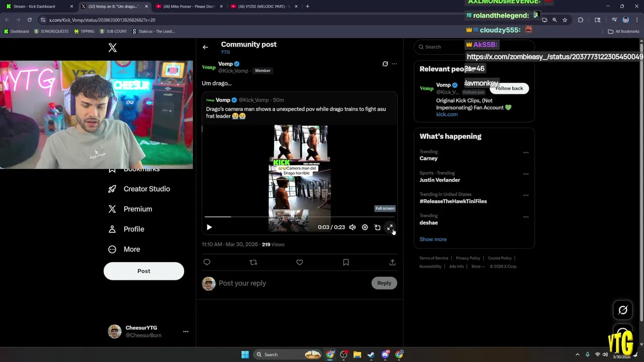This screenshot has width=644, height=362.
Task: Like the post with heart icon
Action: [299, 262]
